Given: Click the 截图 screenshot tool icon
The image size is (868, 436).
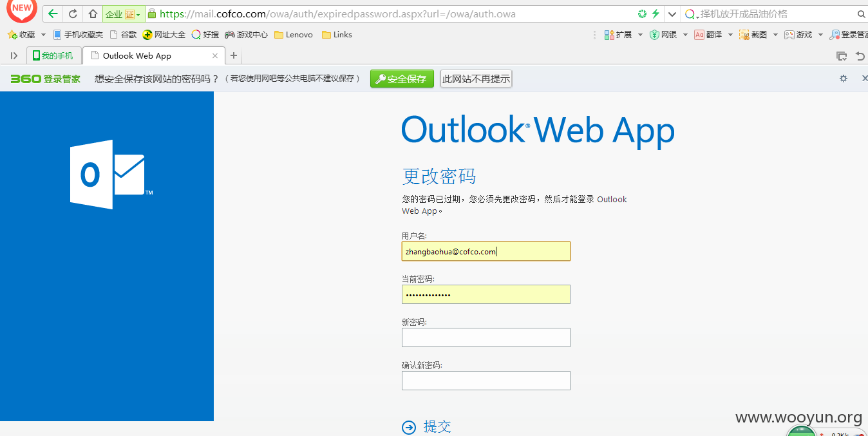Looking at the screenshot, I should [744, 35].
